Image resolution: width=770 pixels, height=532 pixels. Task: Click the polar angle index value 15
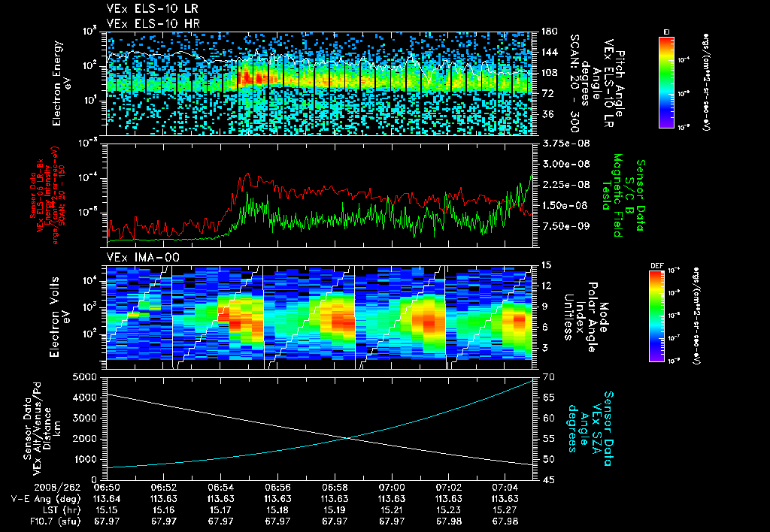pos(548,265)
